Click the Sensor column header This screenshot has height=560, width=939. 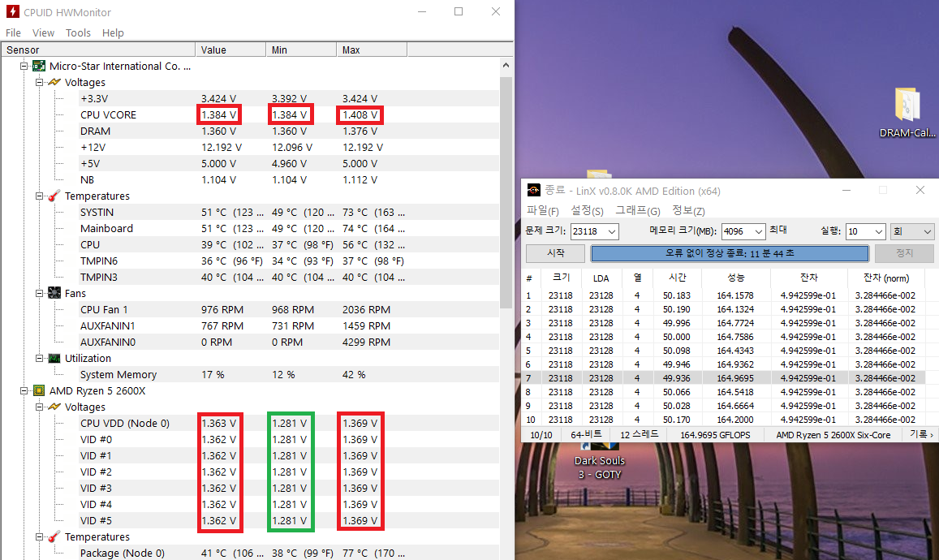tap(99, 50)
